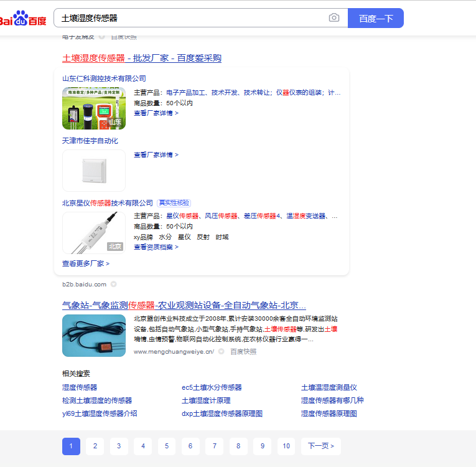View the 天津市佳宇自动化 product thumbnail
This screenshot has height=467, width=476.
[94, 171]
